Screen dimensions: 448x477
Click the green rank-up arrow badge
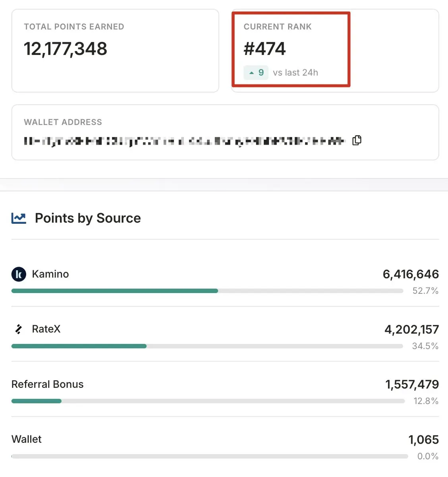coord(256,73)
